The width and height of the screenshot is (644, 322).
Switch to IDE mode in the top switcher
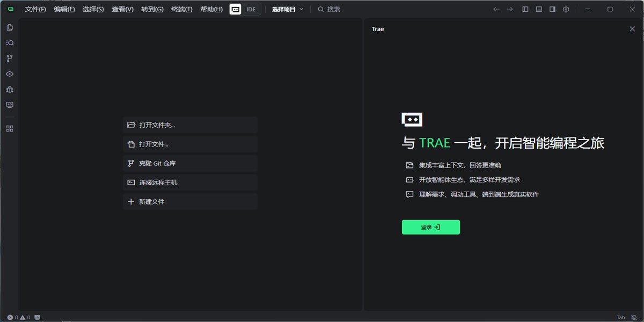[x=251, y=9]
